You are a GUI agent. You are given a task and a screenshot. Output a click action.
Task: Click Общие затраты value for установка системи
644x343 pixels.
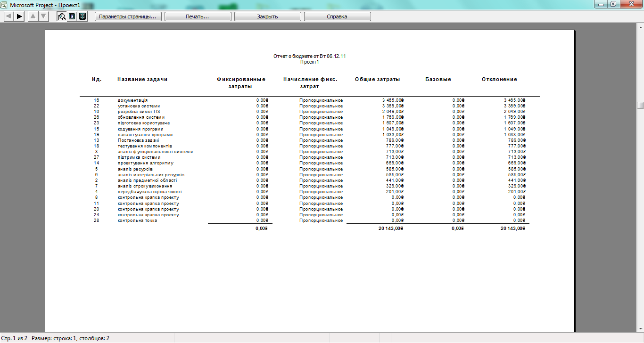[393, 106]
